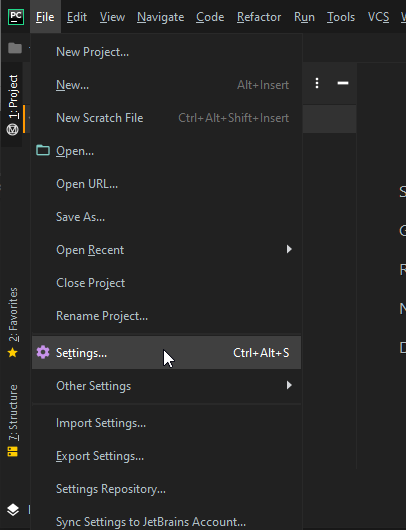Screen dimensions: 406x530
Task: Open the VCS menu
Action: pos(378,17)
